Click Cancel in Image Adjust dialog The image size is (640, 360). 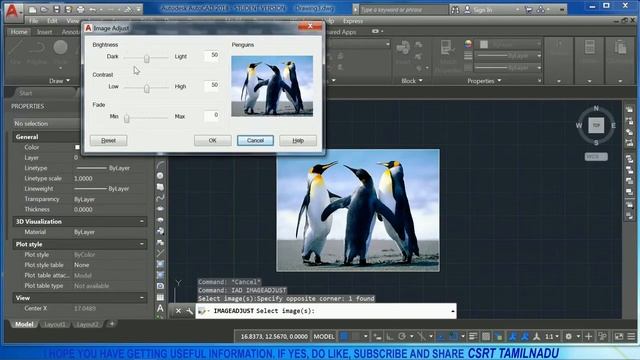(x=255, y=140)
